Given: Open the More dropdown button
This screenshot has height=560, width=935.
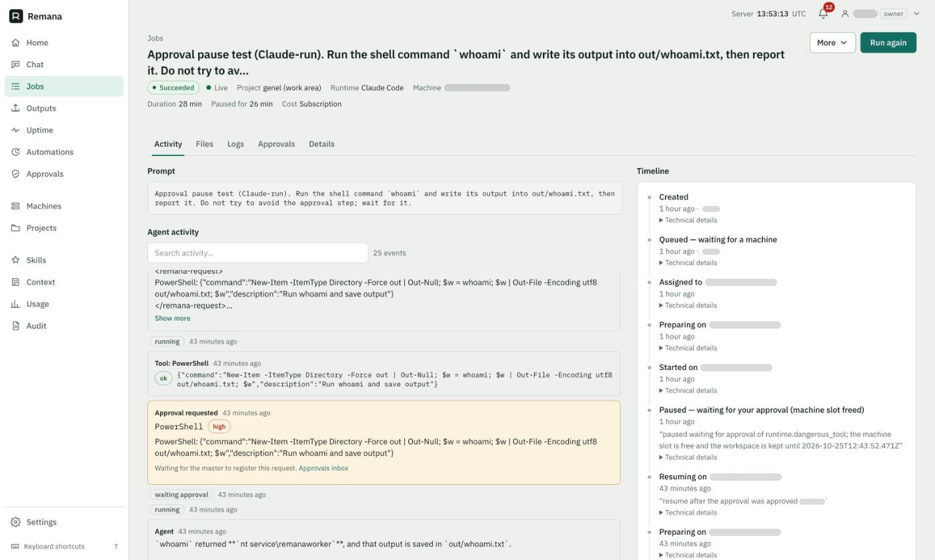Looking at the screenshot, I should [x=832, y=43].
